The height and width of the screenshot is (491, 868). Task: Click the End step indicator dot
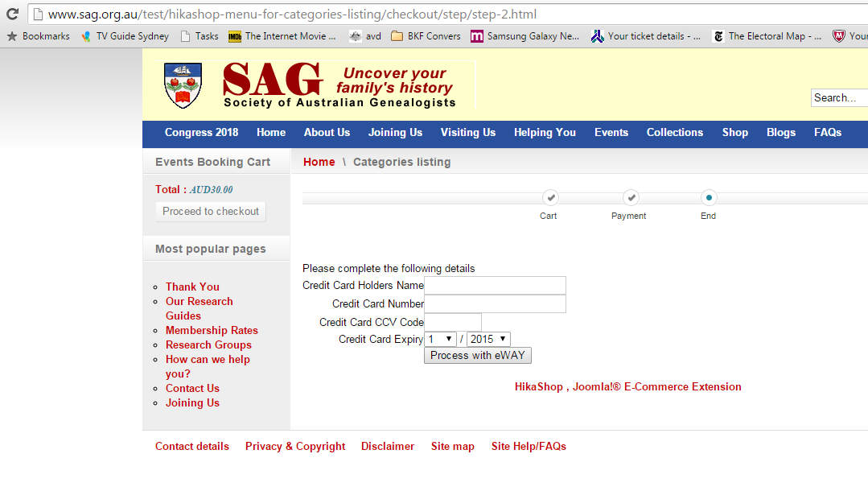pyautogui.click(x=709, y=197)
